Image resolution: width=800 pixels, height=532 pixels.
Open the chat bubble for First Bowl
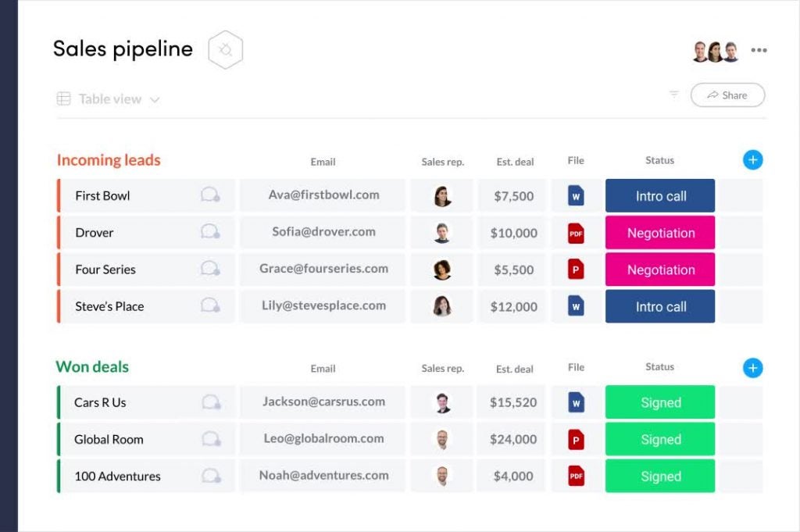tap(209, 195)
